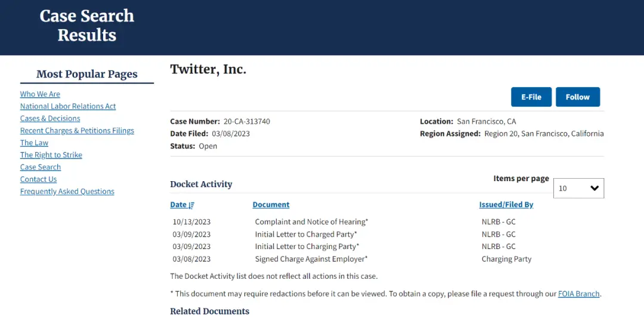Click the E-File button
This screenshot has width=644, height=317.
click(531, 97)
